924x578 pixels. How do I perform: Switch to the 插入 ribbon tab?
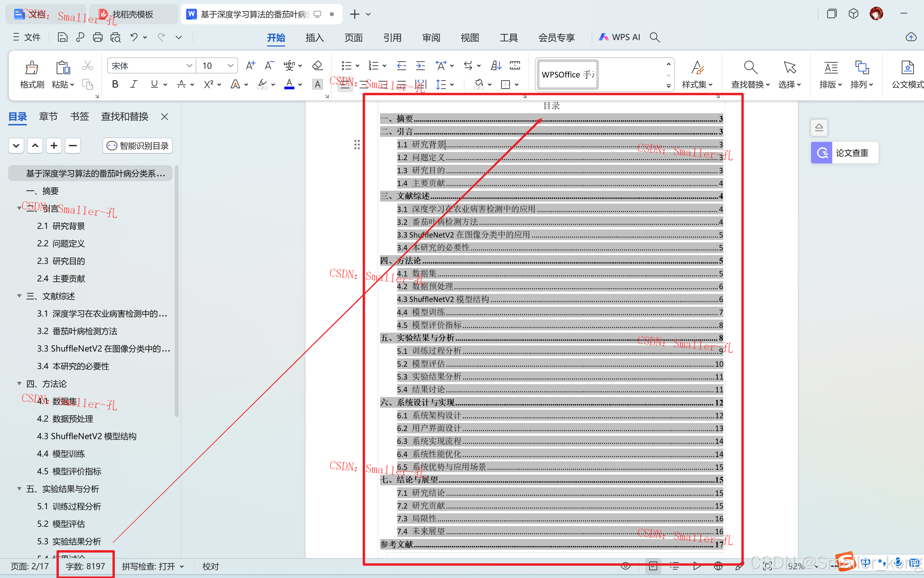315,37
